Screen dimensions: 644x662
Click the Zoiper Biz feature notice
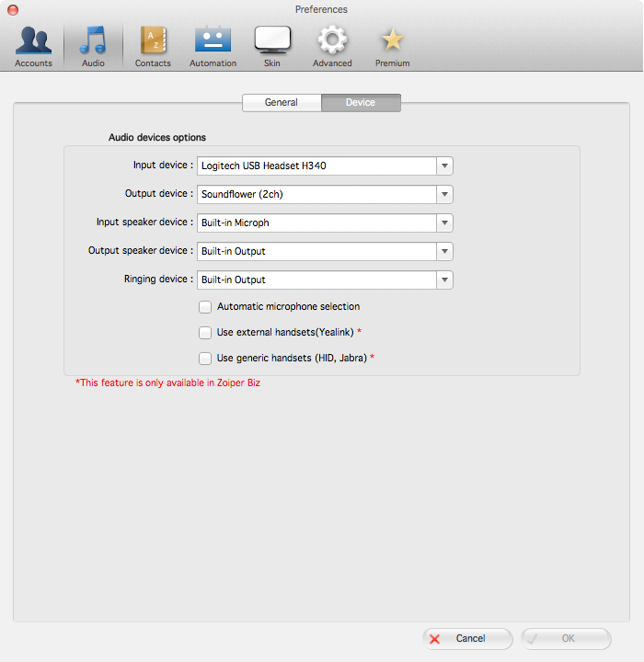point(167,382)
